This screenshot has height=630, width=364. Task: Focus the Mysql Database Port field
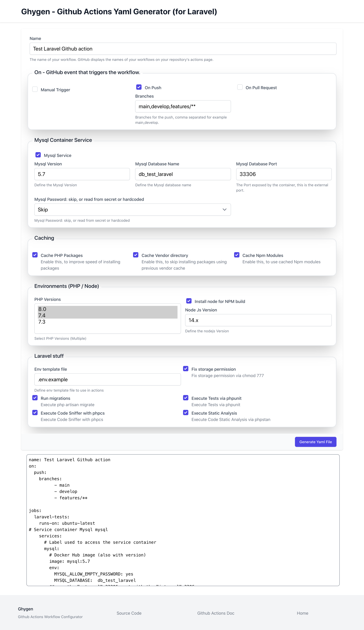pyautogui.click(x=283, y=174)
